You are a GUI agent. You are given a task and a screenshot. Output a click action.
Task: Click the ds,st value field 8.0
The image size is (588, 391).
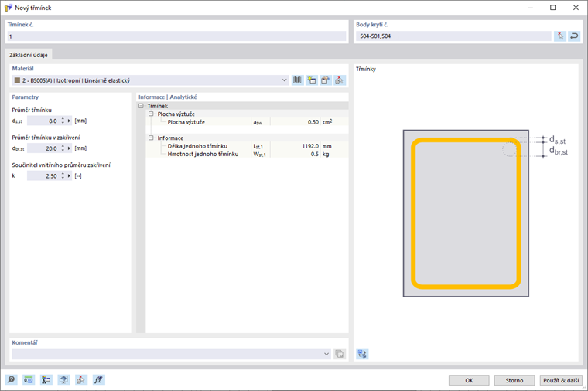pos(43,121)
